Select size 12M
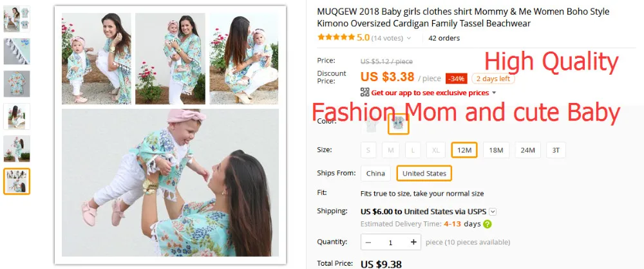644x269 pixels. pyautogui.click(x=464, y=151)
